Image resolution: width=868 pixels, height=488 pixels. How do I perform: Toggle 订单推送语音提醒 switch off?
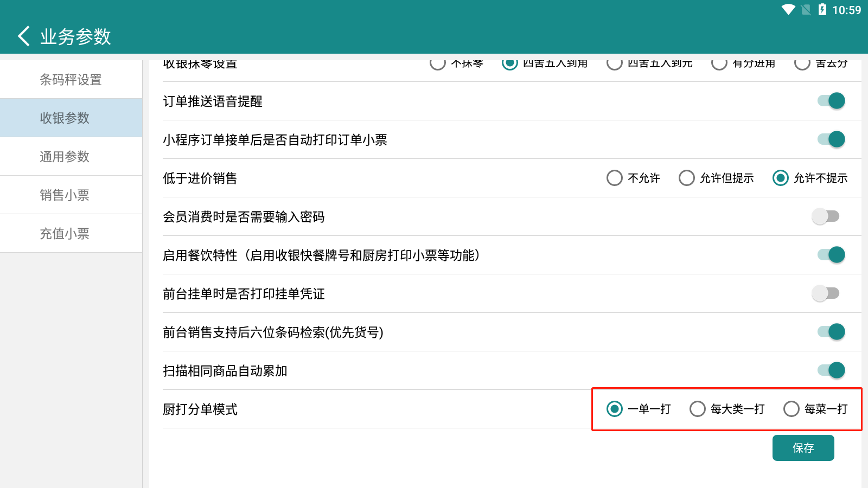click(831, 101)
